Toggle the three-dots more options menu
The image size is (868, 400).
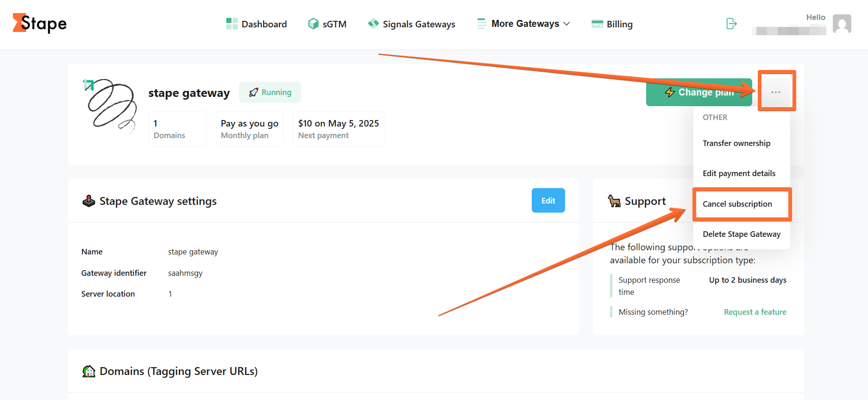[776, 92]
